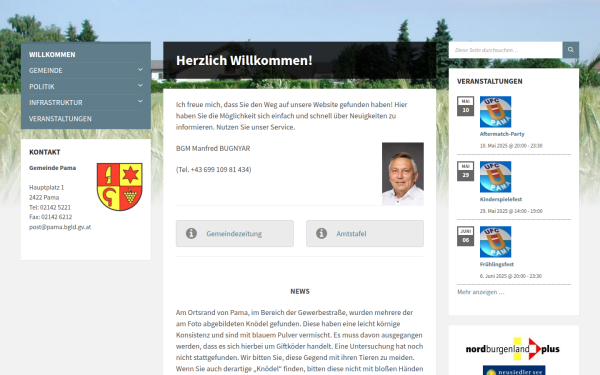The height and width of the screenshot is (375, 600).
Task: Click the Mehr anzeigen link
Action: (481, 292)
